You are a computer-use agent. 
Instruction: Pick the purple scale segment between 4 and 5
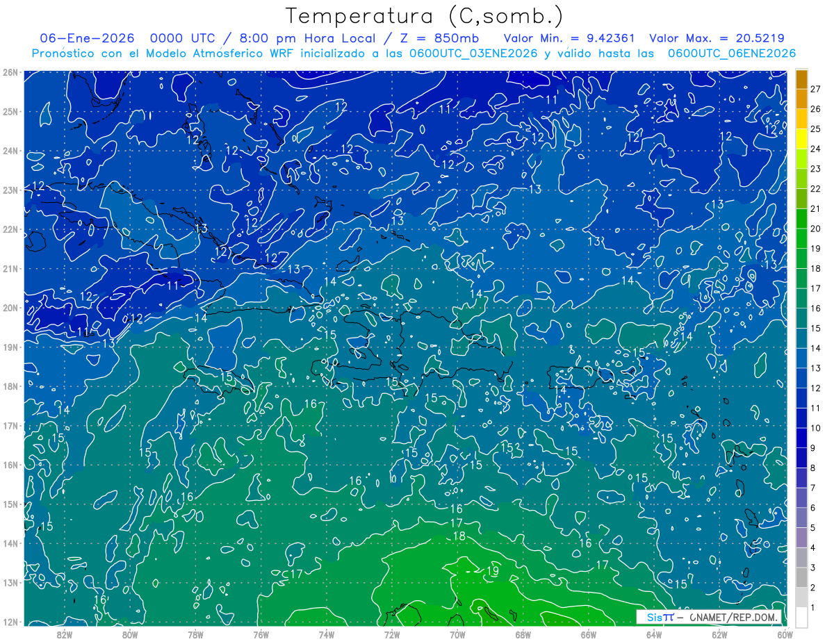(801, 538)
